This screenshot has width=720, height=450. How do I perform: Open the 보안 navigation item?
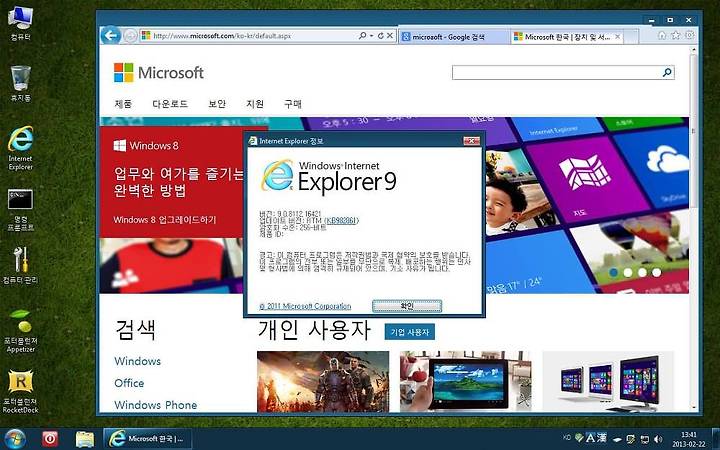[217, 104]
